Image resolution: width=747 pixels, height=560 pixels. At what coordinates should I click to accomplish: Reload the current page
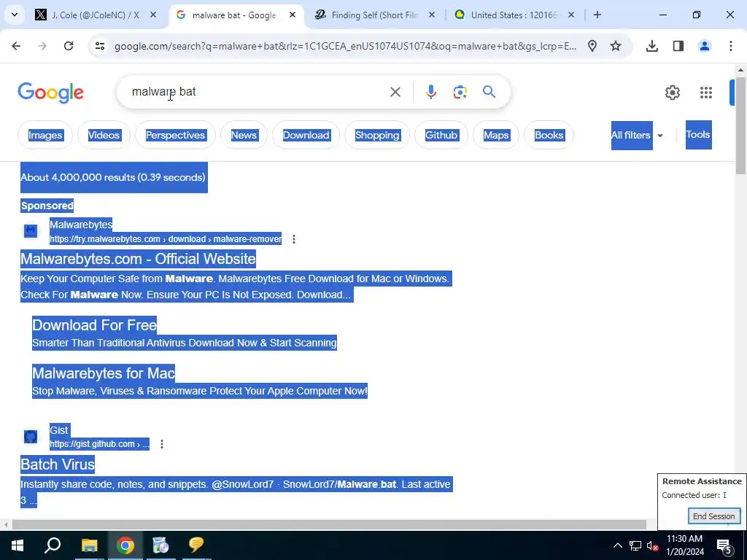click(69, 46)
